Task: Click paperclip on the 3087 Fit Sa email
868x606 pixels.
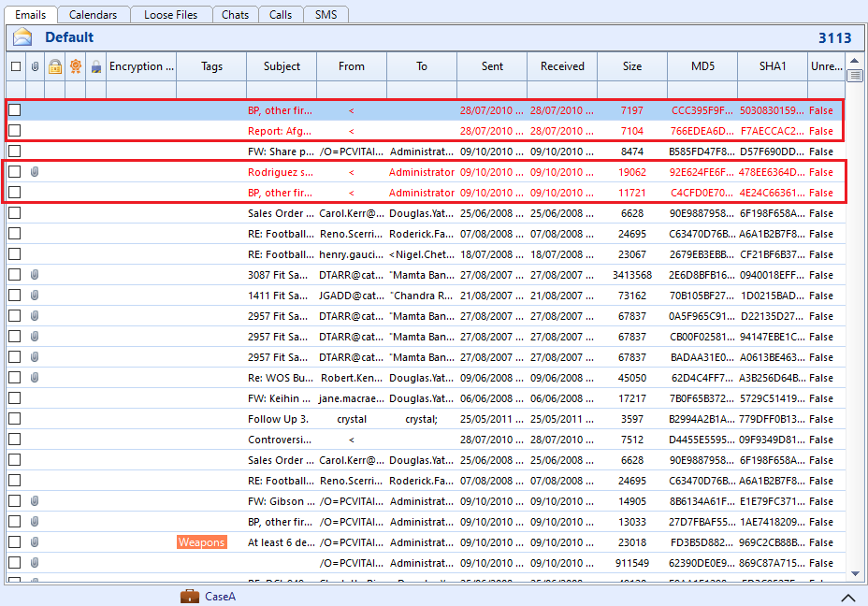Action: [x=35, y=275]
